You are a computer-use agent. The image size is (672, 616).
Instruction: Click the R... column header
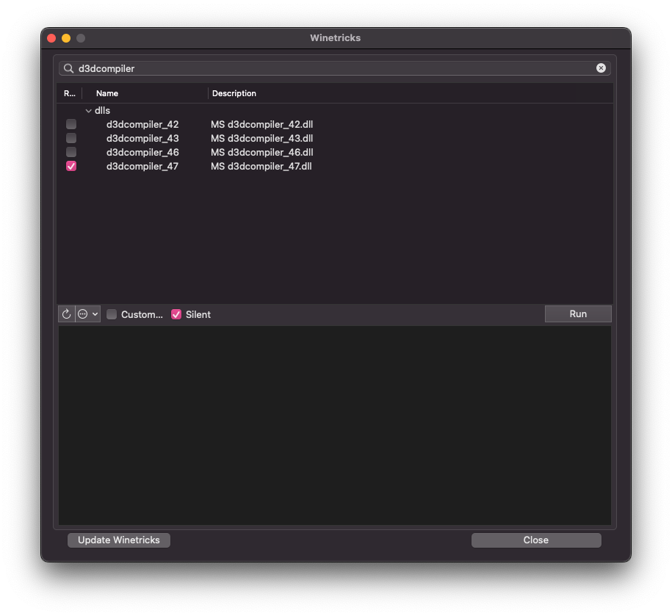tap(70, 93)
